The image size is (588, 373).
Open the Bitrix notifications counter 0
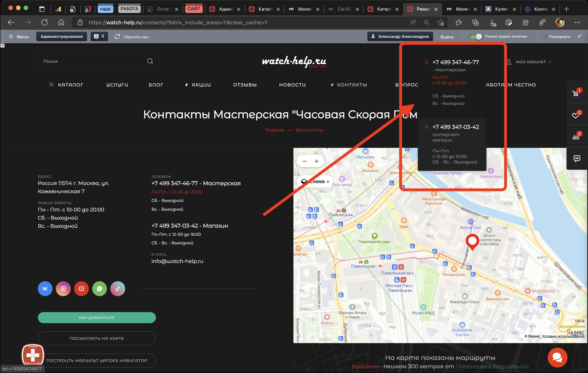(99, 36)
